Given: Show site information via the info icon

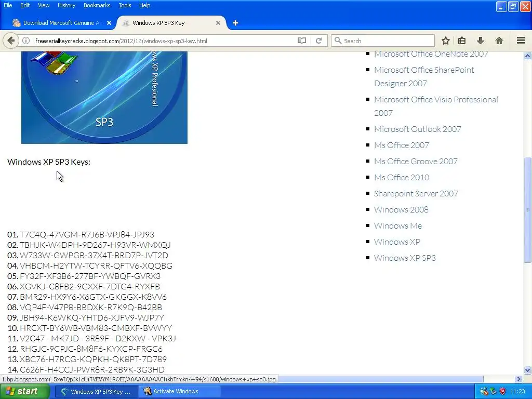Looking at the screenshot, I should point(26,41).
